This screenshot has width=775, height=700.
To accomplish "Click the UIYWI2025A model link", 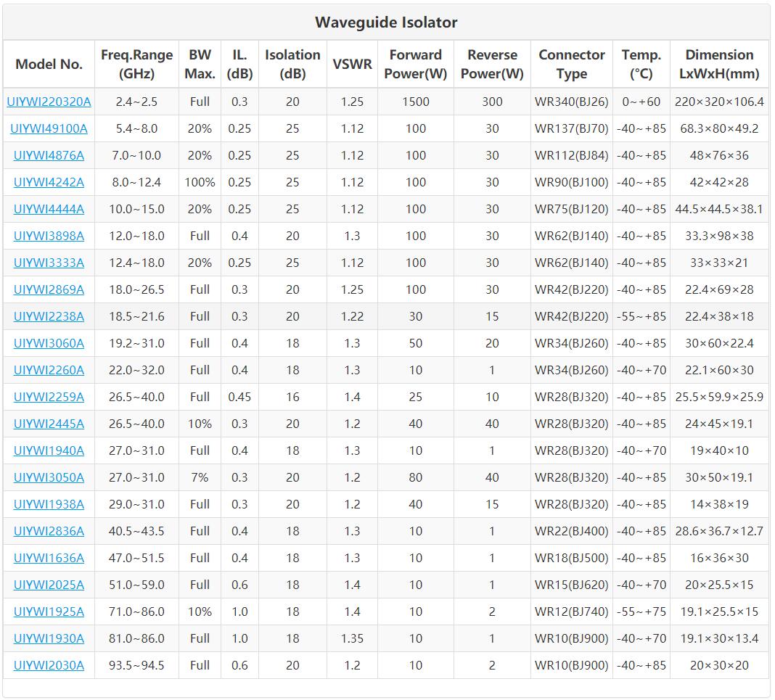I will (49, 585).
